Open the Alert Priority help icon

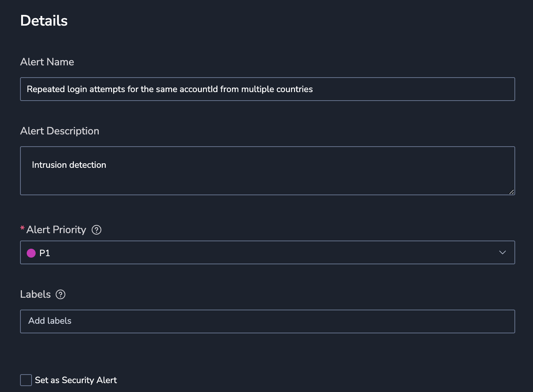coord(97,230)
